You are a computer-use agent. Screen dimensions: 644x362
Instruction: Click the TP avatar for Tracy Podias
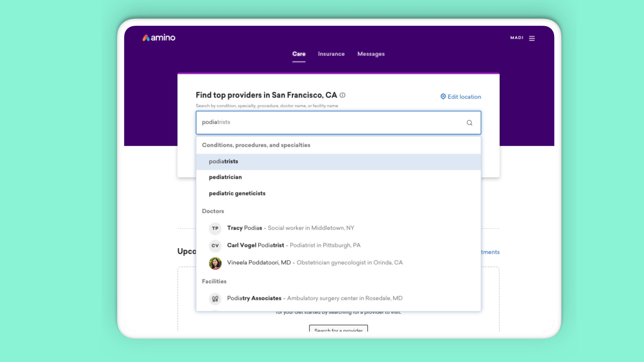point(215,228)
